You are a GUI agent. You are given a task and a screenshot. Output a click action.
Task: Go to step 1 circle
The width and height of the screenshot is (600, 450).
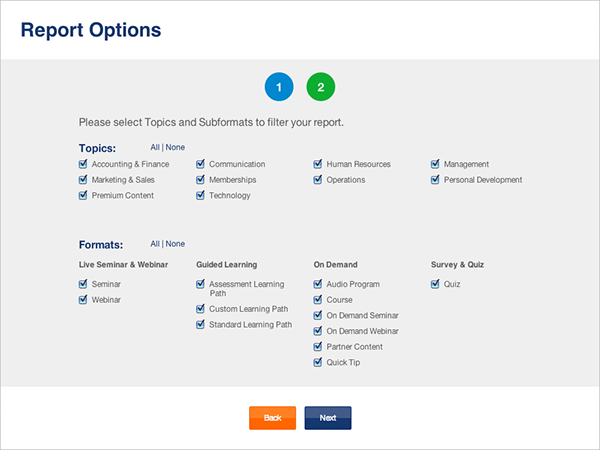point(279,87)
